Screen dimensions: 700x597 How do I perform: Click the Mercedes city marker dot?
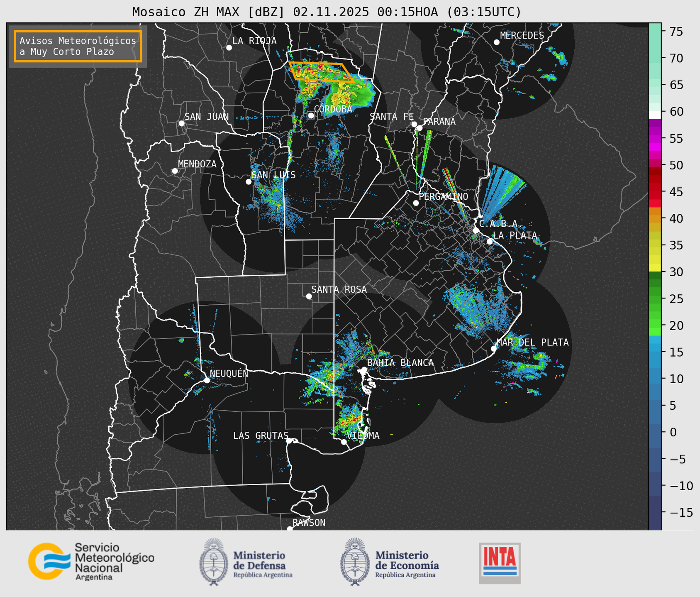click(496, 42)
